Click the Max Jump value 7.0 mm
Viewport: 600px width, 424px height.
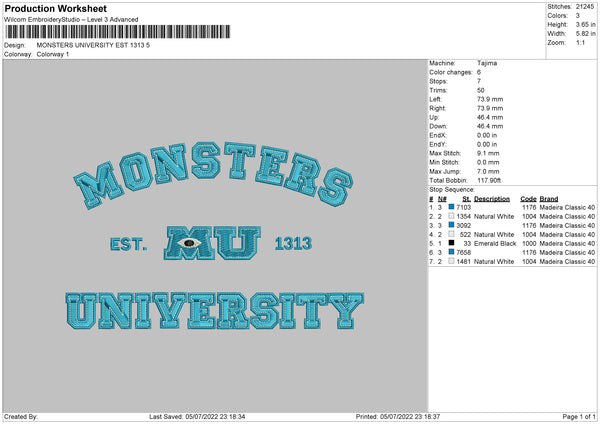coord(488,171)
